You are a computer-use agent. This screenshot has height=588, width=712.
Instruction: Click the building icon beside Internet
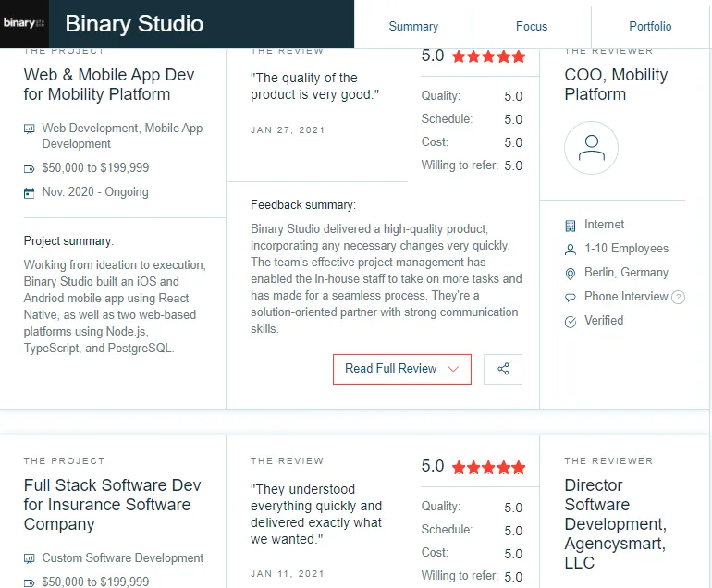571,226
